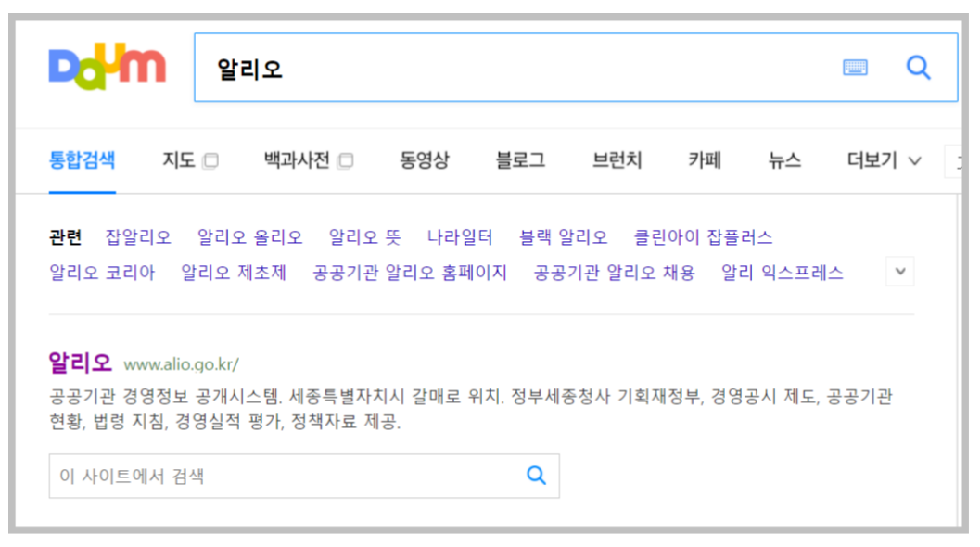The width and height of the screenshot is (980, 547).
Task: Open the 동영상 tab
Action: (x=425, y=160)
